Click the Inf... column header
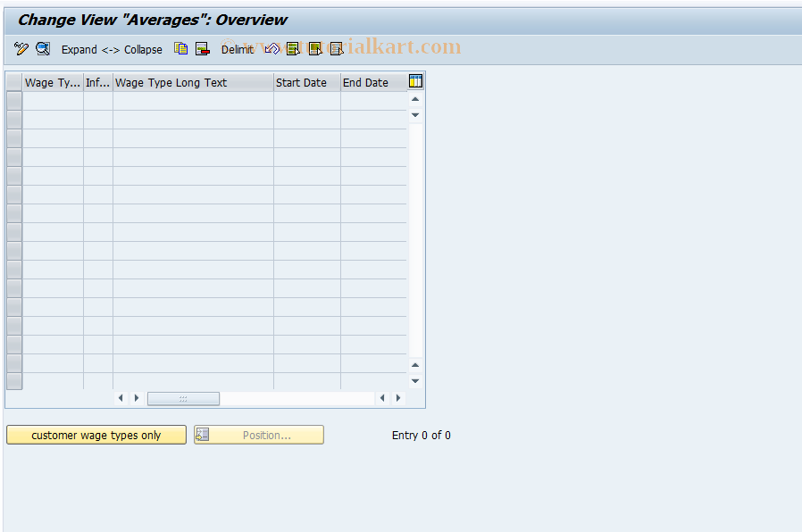Screen dimensions: 802x532 (x=97, y=82)
